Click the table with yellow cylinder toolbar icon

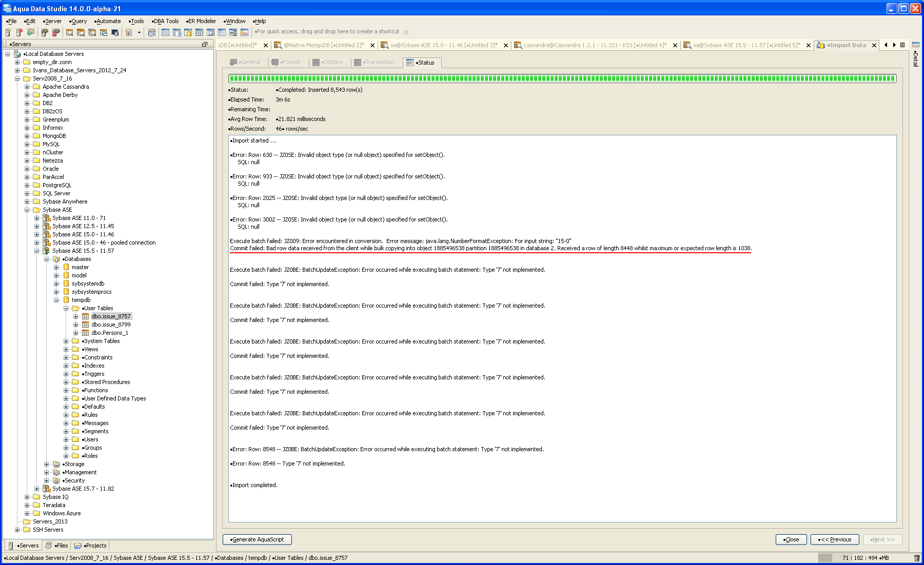click(188, 32)
